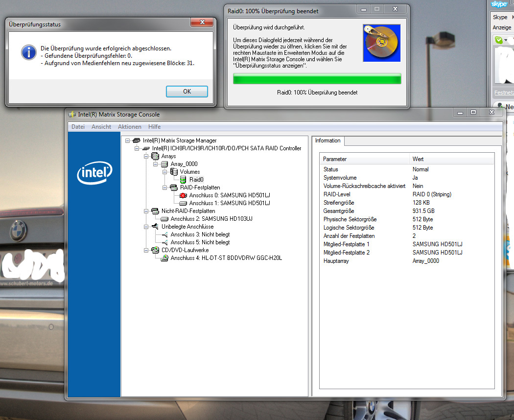Click the RAID 0 (Striping) value
The image size is (514, 420).
[x=432, y=194]
